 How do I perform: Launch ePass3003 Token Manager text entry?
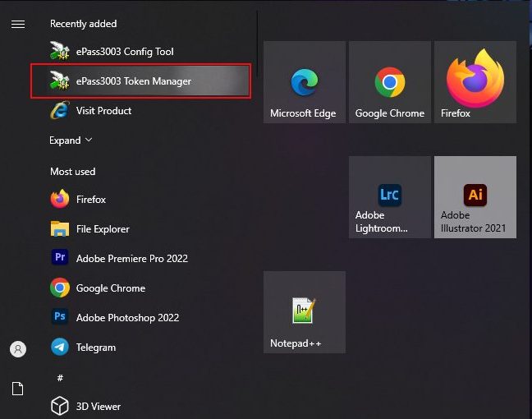(x=134, y=81)
